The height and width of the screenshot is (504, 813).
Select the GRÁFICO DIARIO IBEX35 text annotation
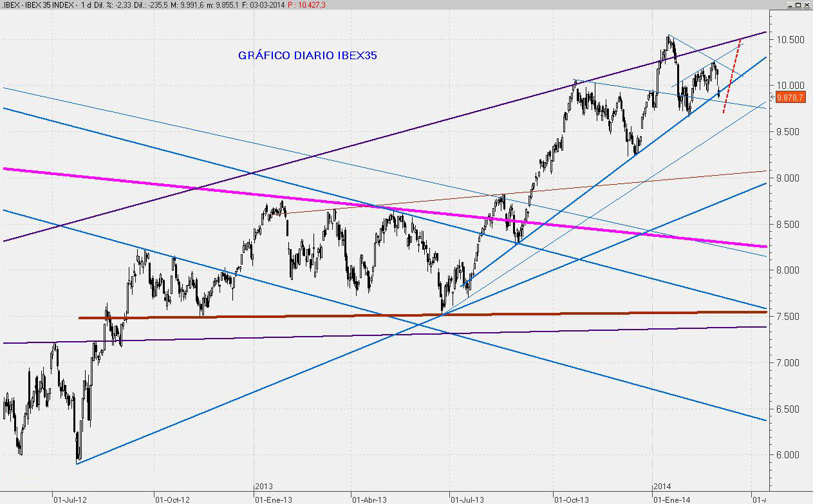307,55
